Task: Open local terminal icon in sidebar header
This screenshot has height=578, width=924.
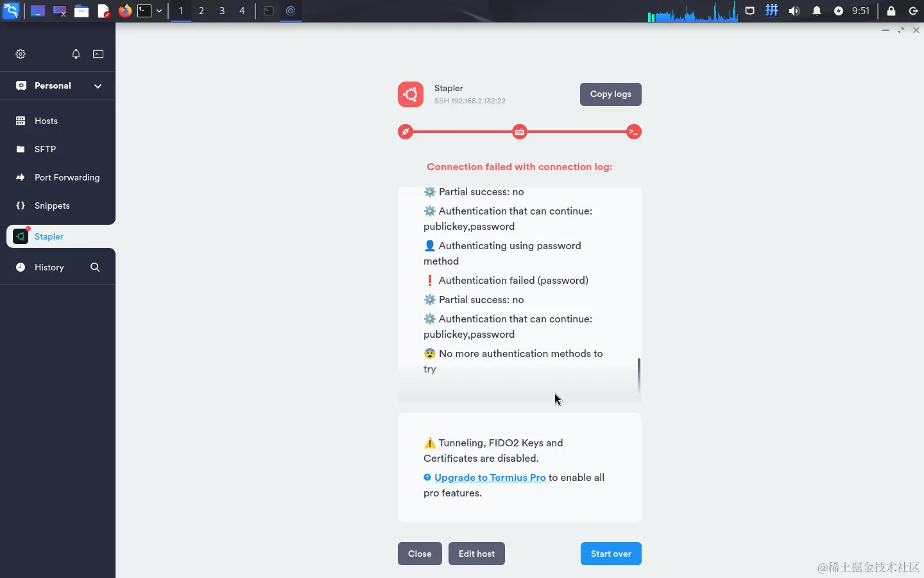Action: (98, 54)
